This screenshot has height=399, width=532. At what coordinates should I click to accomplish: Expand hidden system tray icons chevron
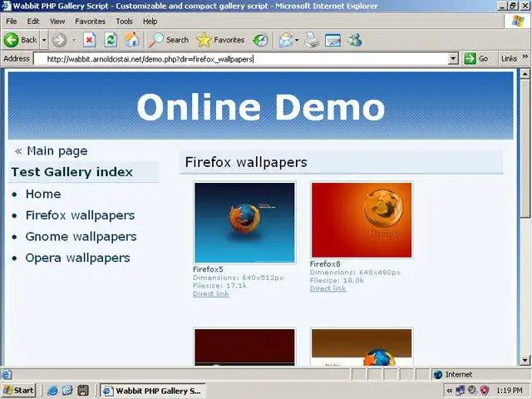[449, 391]
